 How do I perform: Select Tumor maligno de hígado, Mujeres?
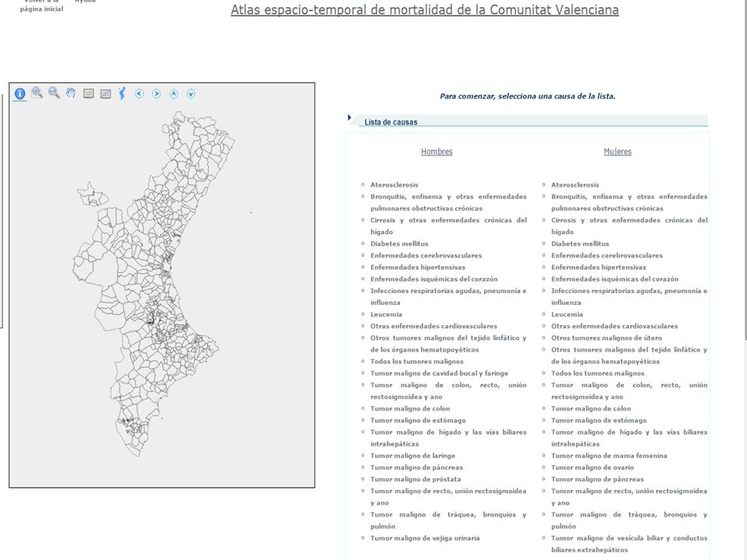(x=629, y=438)
